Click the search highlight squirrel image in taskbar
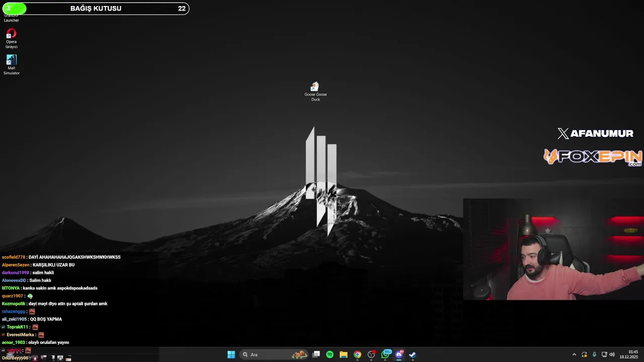Screen dimensions: 644x362 click(x=299, y=354)
